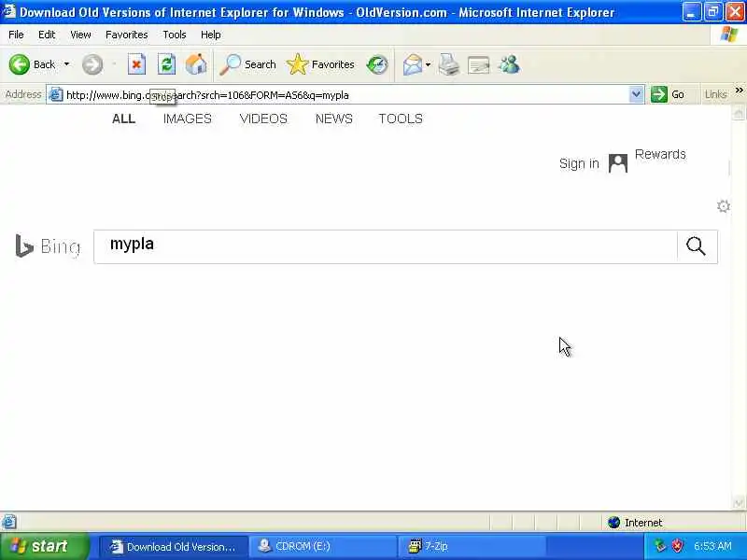This screenshot has width=747, height=560.
Task: Switch to Download Old Version taskbar button
Action: tap(174, 546)
